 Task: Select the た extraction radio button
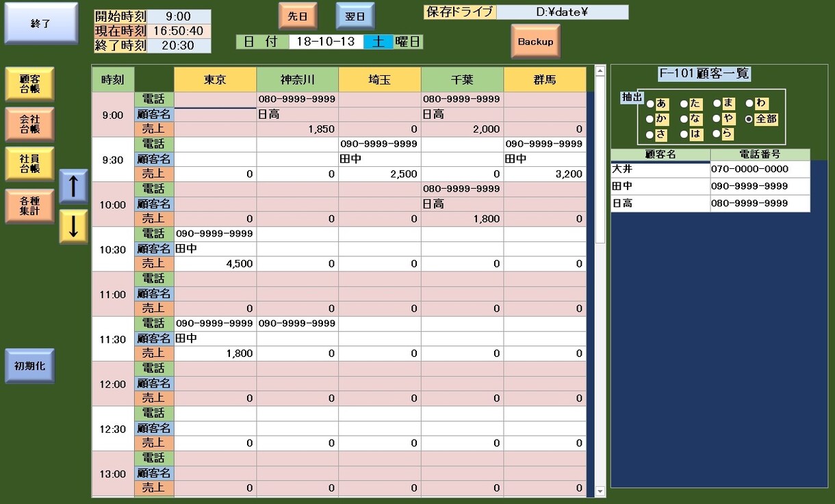(684, 104)
